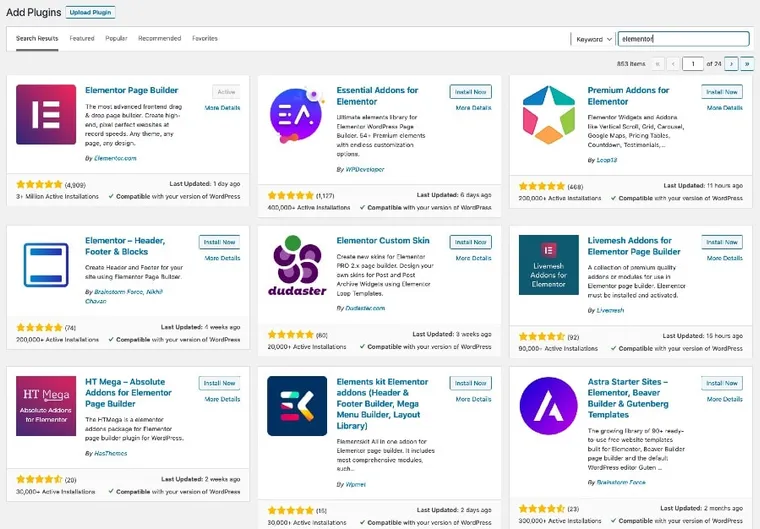Install Elementor – Header, Footer & Blocks
Image resolution: width=760 pixels, height=529 pixels.
(x=219, y=242)
